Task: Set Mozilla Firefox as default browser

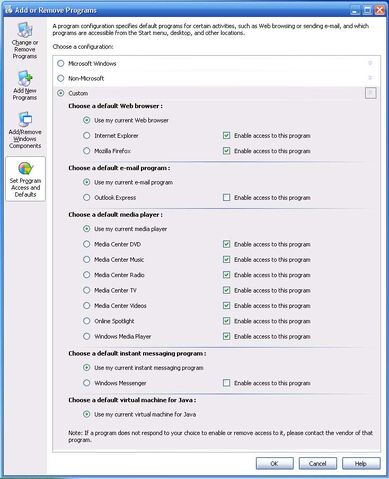Action: (87, 151)
